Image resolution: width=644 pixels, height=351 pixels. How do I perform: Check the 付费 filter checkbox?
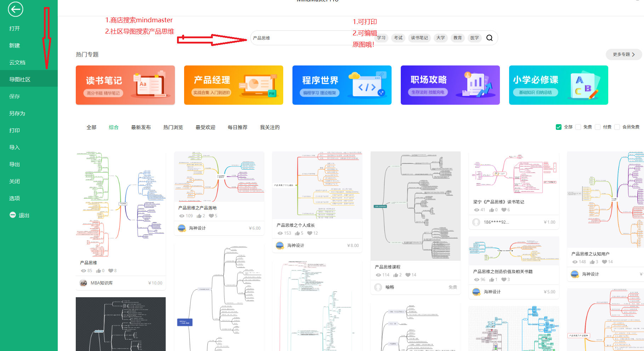click(598, 127)
